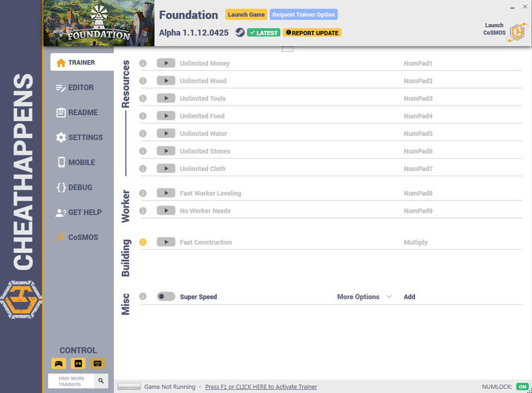This screenshot has height=393, width=532.
Task: Click Launch CoSMOS text button
Action: tap(494, 29)
